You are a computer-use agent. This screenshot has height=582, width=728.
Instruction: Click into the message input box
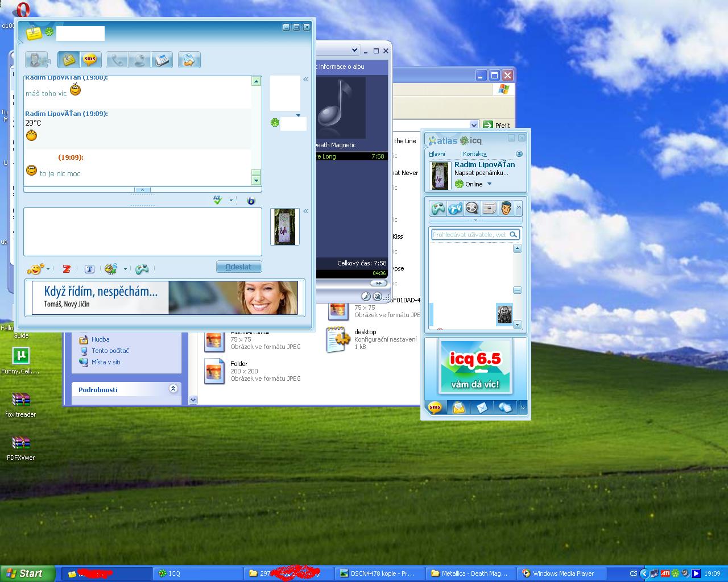[143, 232]
